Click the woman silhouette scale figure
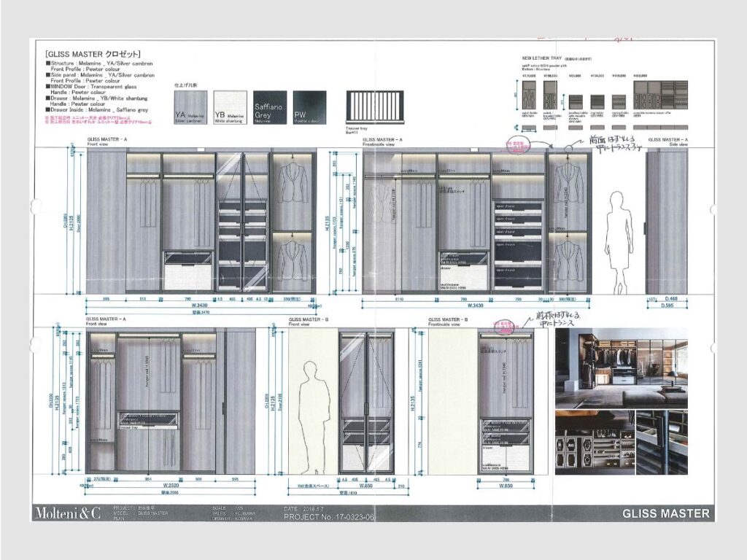This screenshot has width=747, height=560. pyautogui.click(x=620, y=243)
